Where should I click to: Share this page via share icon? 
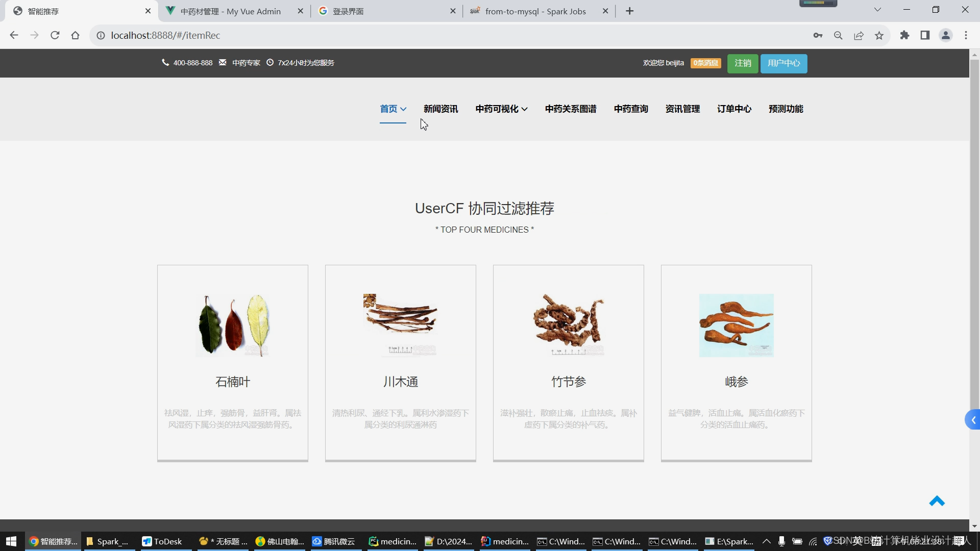(859, 35)
